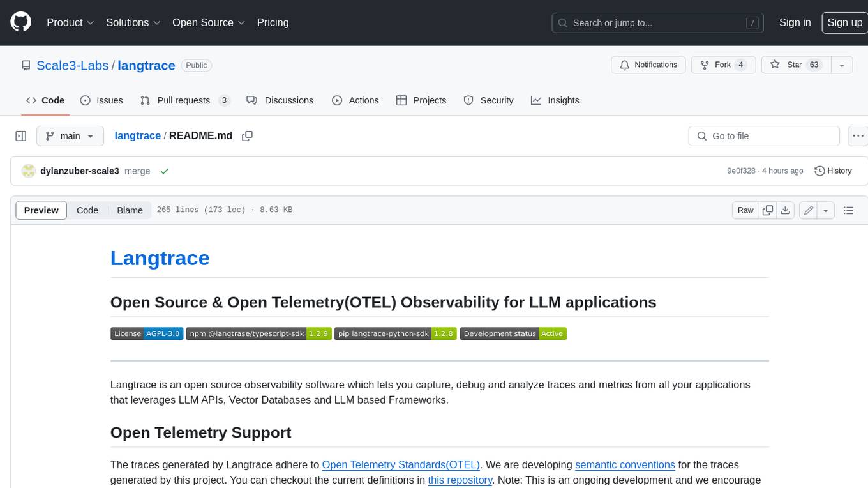Image resolution: width=868 pixels, height=488 pixels.
Task: Open commit 9e0f328
Action: pos(741,171)
